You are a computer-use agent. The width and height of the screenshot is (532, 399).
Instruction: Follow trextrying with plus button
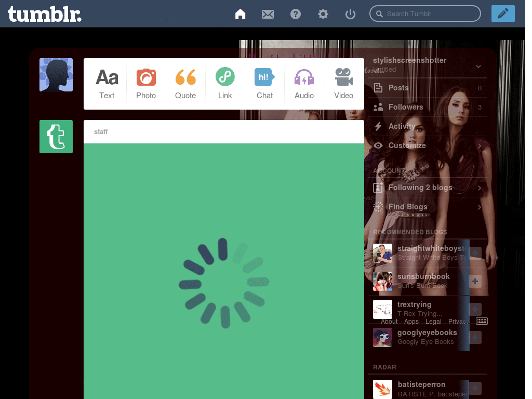[x=475, y=310]
